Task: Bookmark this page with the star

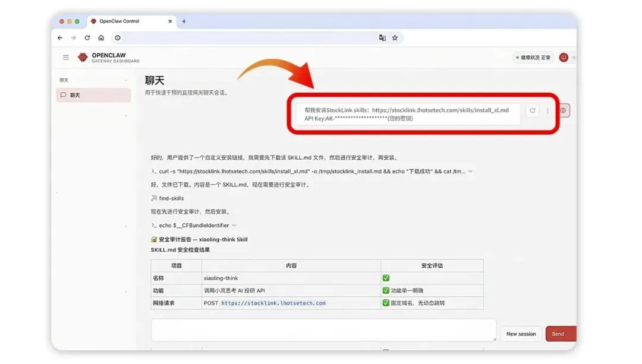Action: click(395, 37)
